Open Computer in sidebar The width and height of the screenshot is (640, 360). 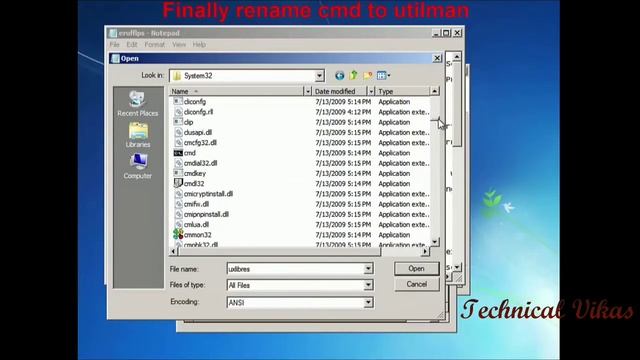point(138,167)
